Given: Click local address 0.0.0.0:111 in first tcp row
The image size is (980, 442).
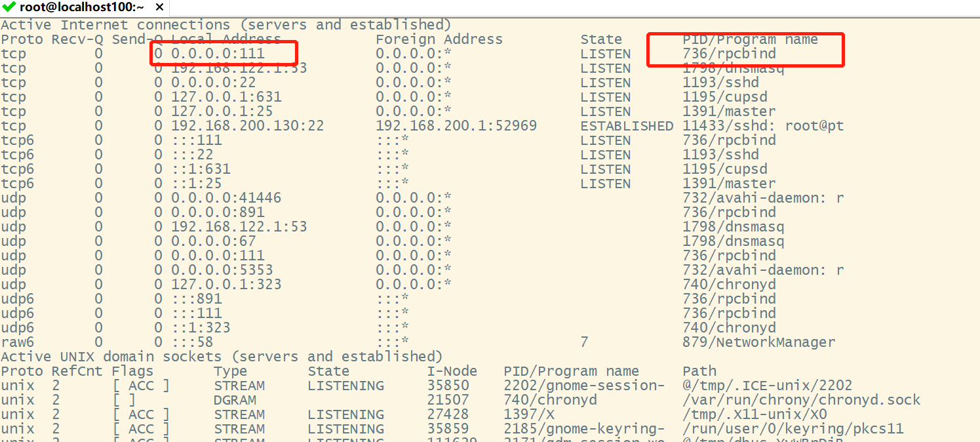Looking at the screenshot, I should (x=218, y=54).
